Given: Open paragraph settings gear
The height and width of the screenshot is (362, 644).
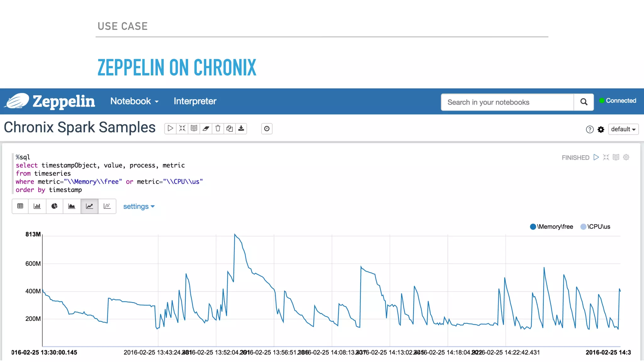Looking at the screenshot, I should [x=626, y=157].
